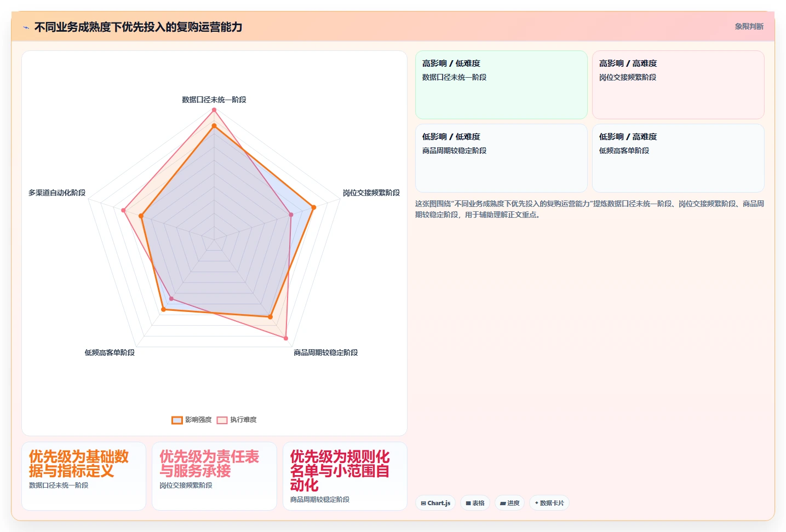
Task: Click the 数据口径未统一阶段 radar axis label
Action: [x=214, y=100]
